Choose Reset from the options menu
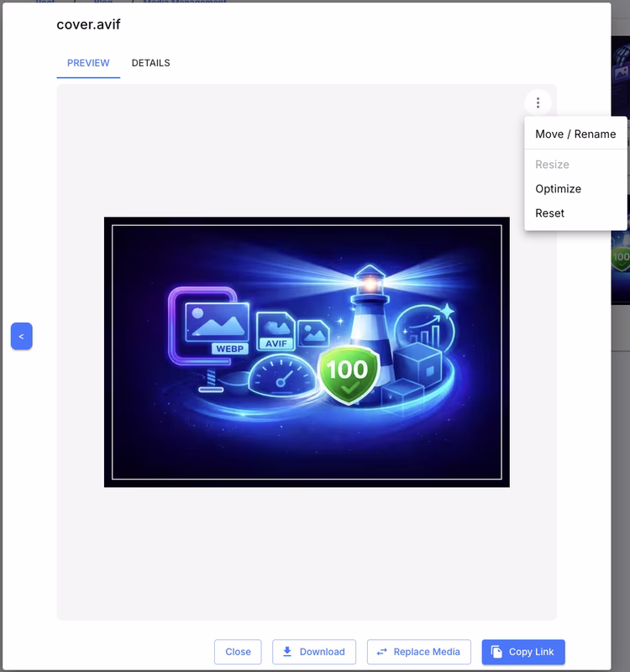 click(549, 213)
